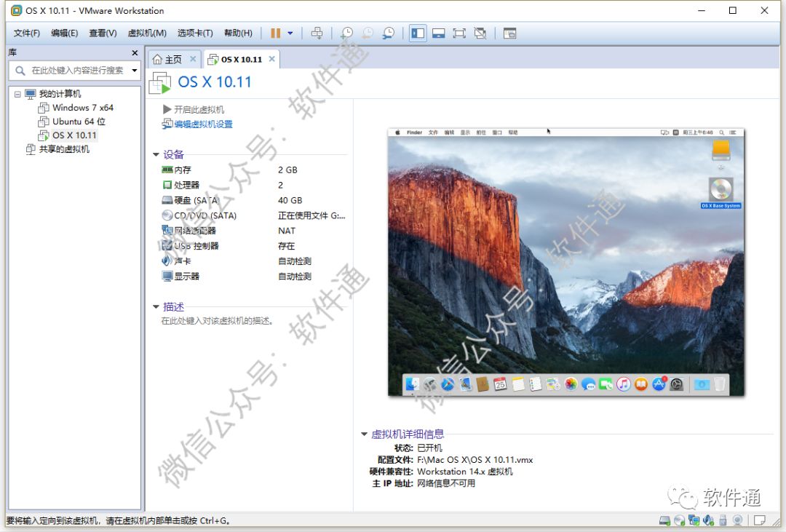Screen dimensions: 786x532
Task: Open the 文件(F) menu
Action: pos(27,33)
